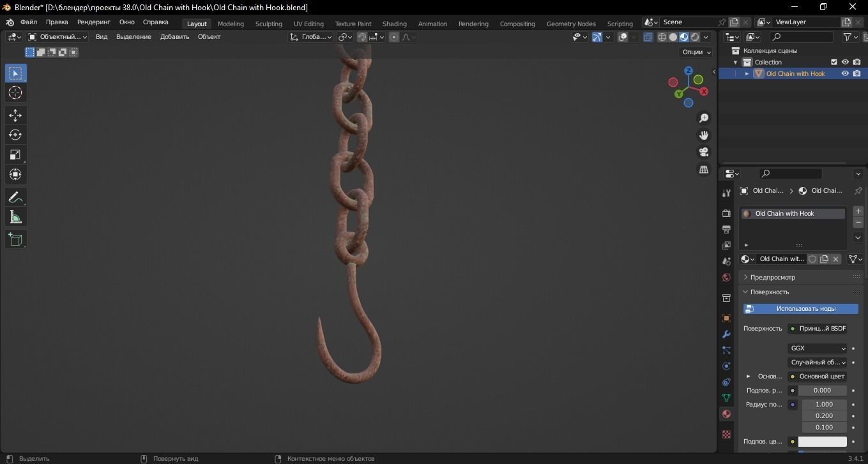
Task: Disable Old Chain with Hook render camera icon
Action: [x=857, y=73]
